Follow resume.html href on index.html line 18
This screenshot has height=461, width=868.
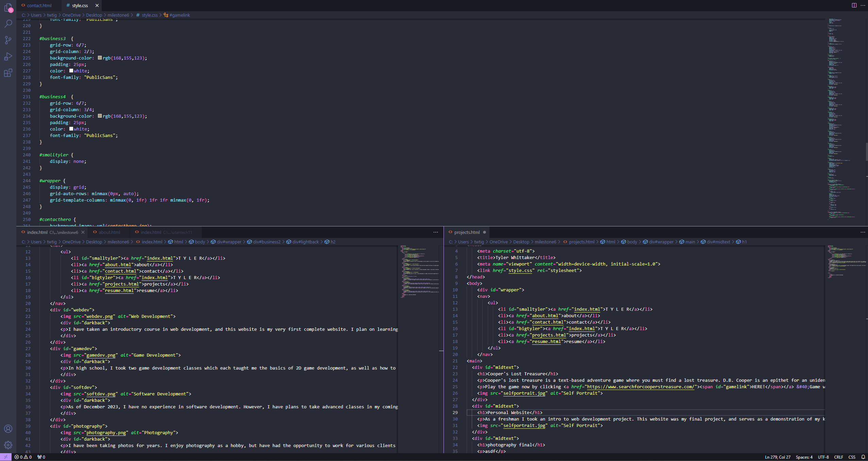(x=119, y=290)
